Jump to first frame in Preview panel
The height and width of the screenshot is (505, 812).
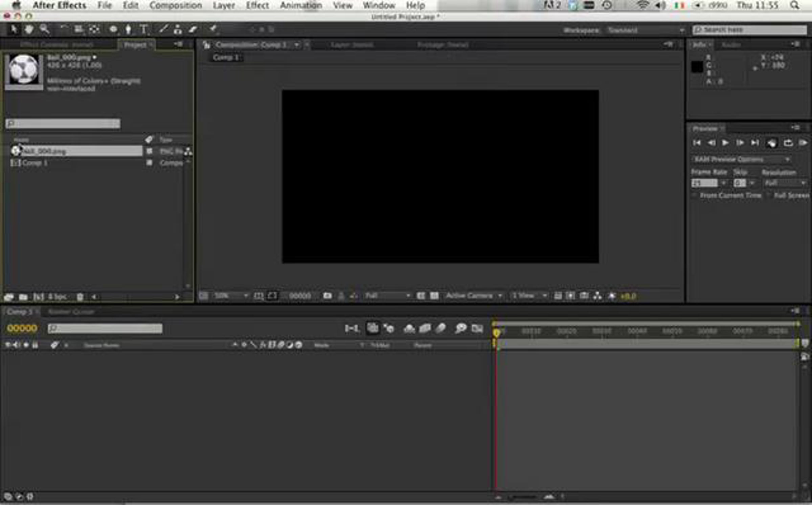point(696,143)
